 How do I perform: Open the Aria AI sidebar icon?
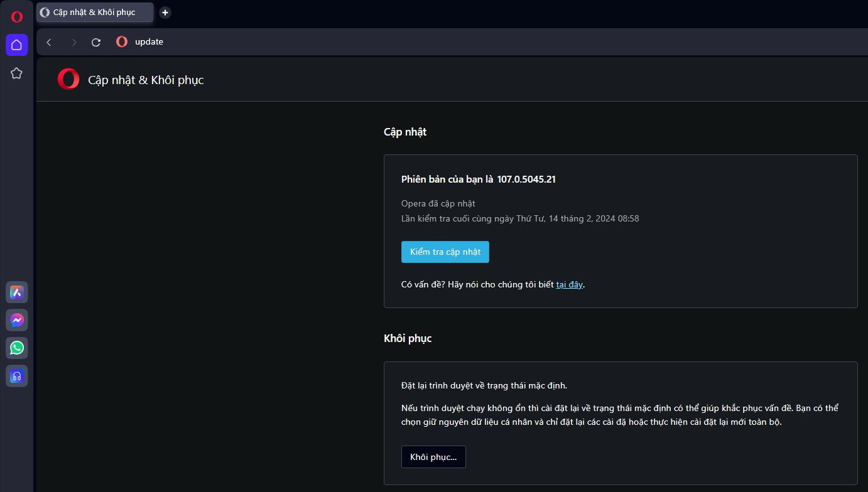click(x=17, y=292)
